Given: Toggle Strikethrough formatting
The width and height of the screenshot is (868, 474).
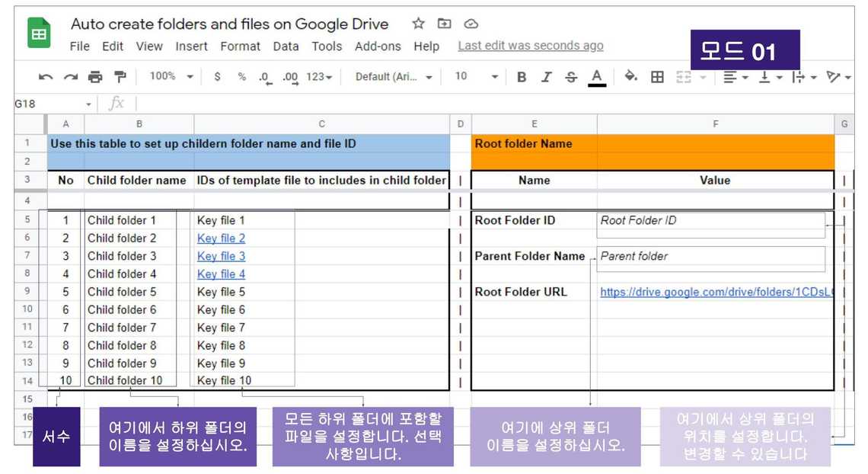Looking at the screenshot, I should coord(571,77).
